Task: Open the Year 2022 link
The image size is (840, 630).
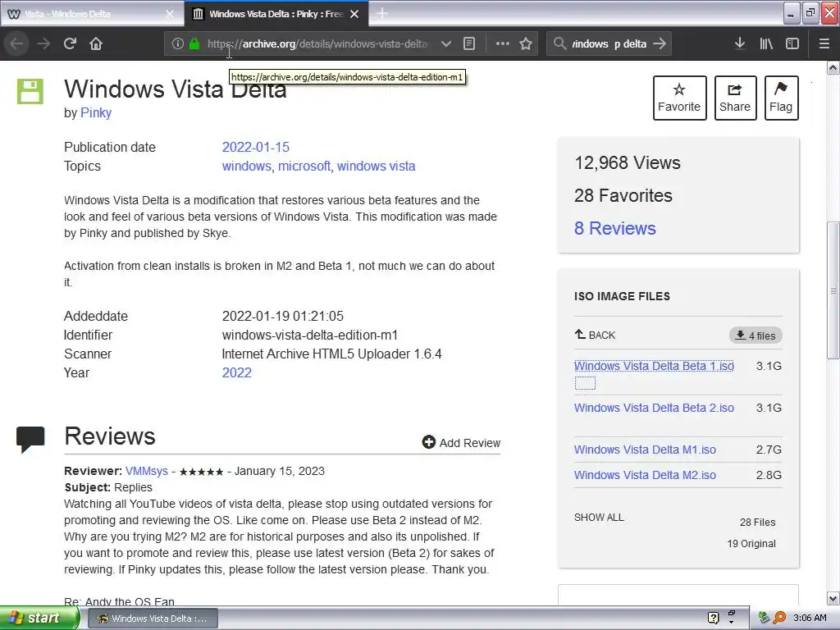Action: click(237, 372)
